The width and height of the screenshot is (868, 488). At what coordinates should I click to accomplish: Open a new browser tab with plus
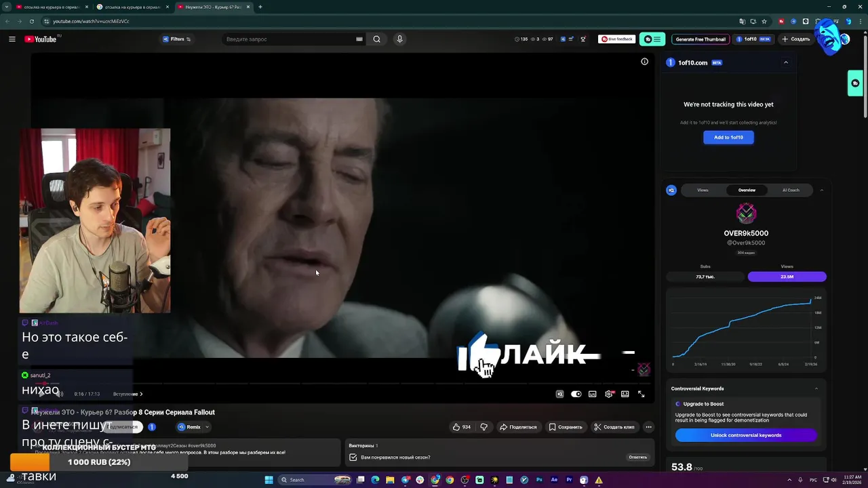click(x=260, y=7)
